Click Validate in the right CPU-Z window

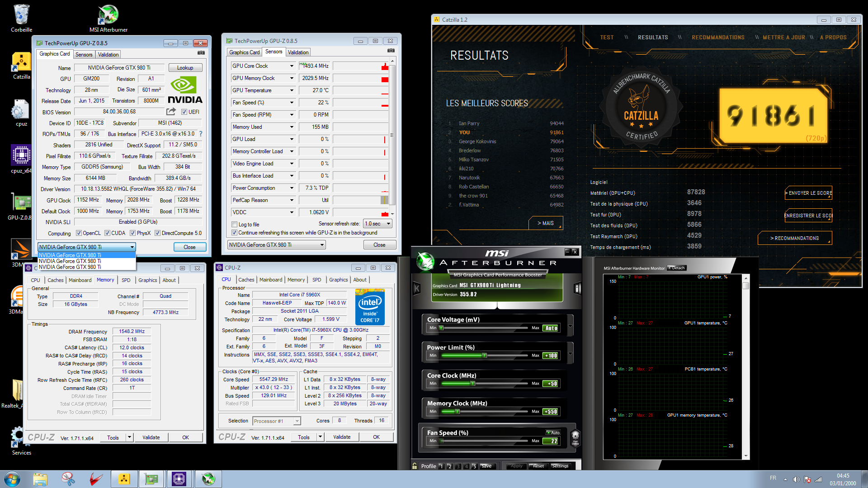coord(342,437)
